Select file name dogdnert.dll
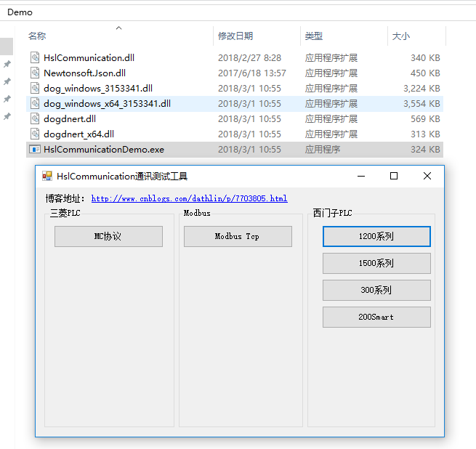Image resolution: width=476 pixels, height=449 pixels. coord(70,118)
